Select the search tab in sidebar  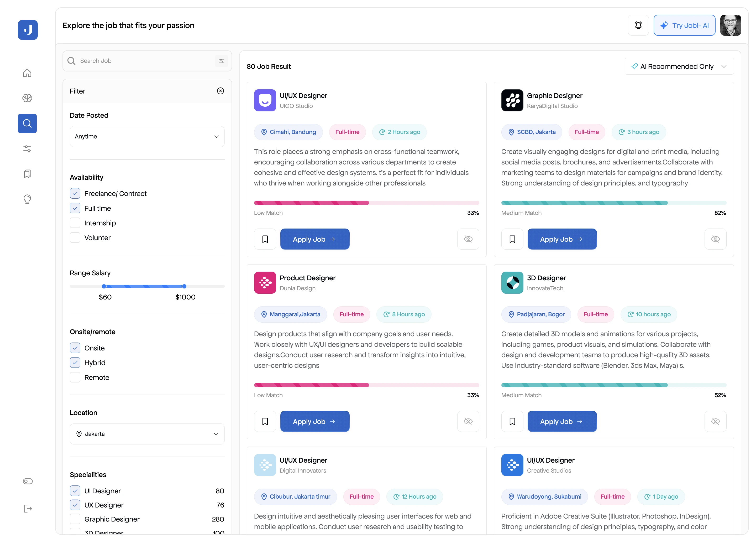(x=27, y=123)
